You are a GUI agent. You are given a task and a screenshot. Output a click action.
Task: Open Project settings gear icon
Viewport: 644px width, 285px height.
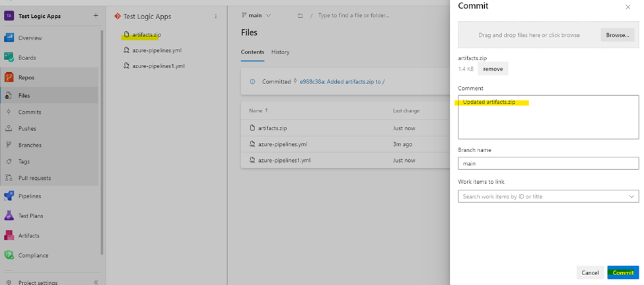coord(9,282)
